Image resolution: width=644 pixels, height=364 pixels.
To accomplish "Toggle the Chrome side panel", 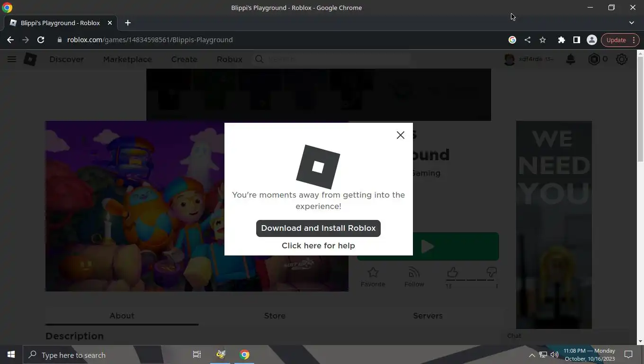I will tap(576, 40).
